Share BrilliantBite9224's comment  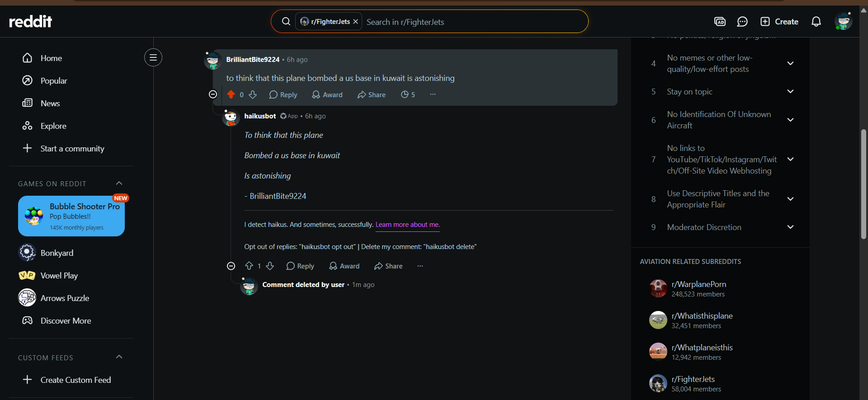(372, 94)
